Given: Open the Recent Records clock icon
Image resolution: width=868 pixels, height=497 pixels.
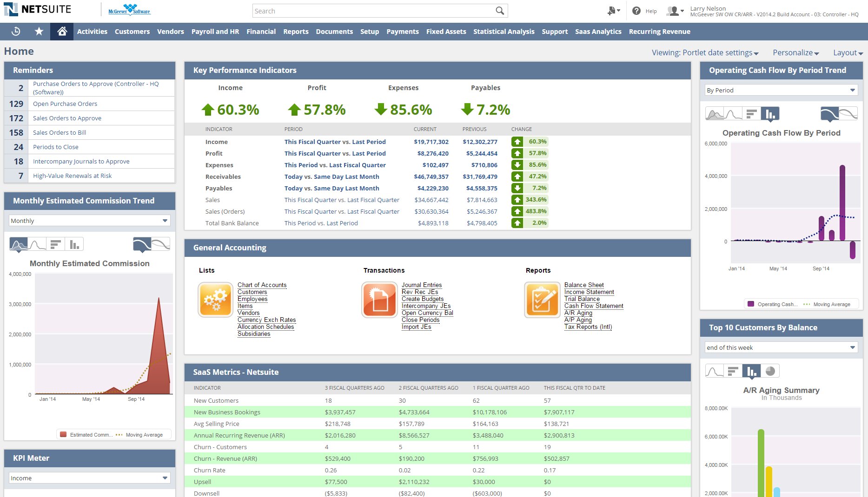Looking at the screenshot, I should coord(16,31).
